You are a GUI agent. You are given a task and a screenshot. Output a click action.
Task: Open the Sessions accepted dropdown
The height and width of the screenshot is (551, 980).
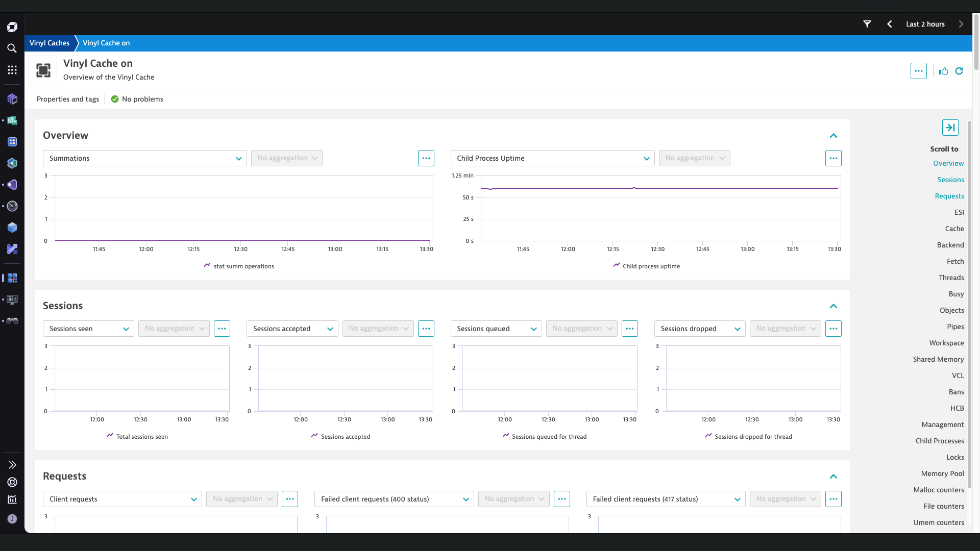point(292,329)
